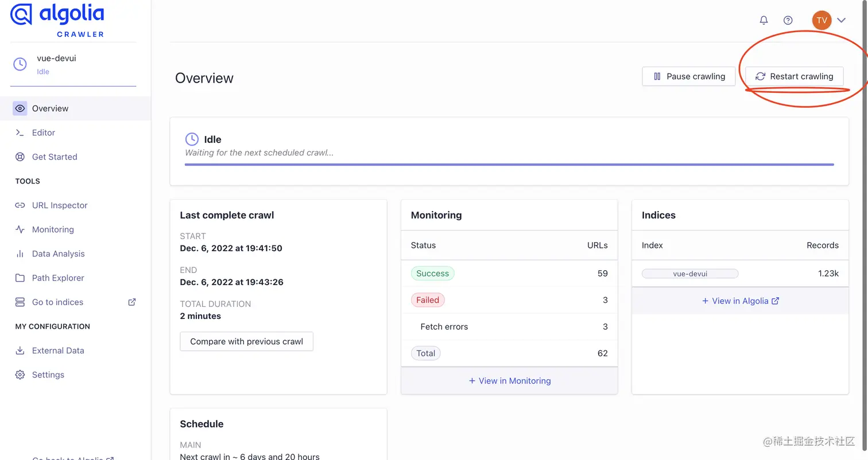Select the vue-devui crawler name
Screen dimensions: 868x460
56,58
